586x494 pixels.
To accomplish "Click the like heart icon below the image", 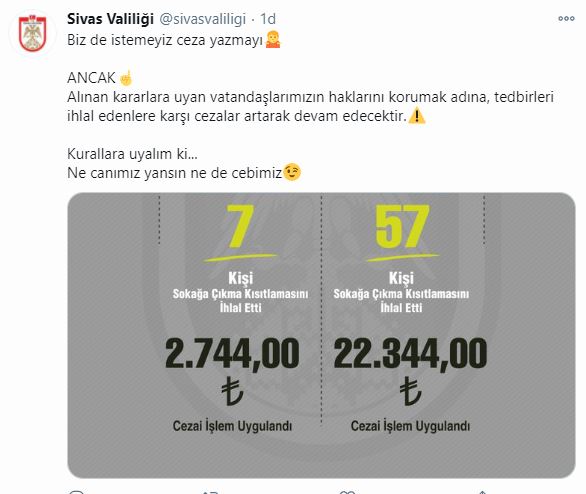I will point(347,491).
